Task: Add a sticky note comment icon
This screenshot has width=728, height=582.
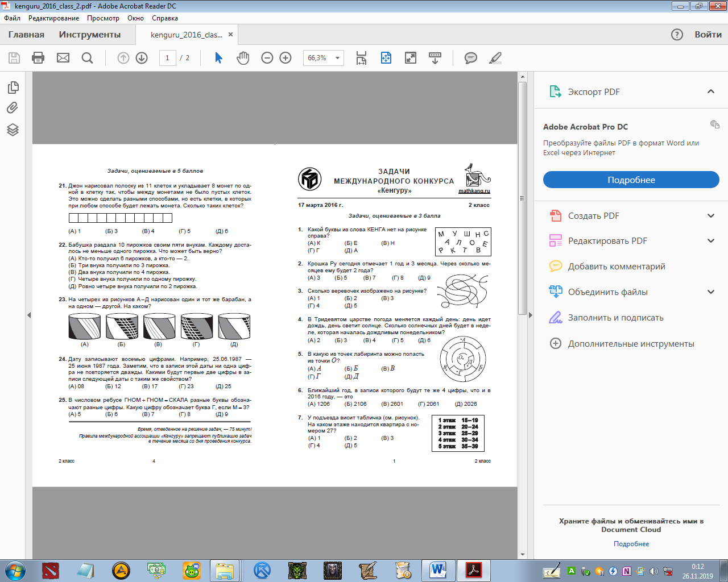Action: coord(471,58)
